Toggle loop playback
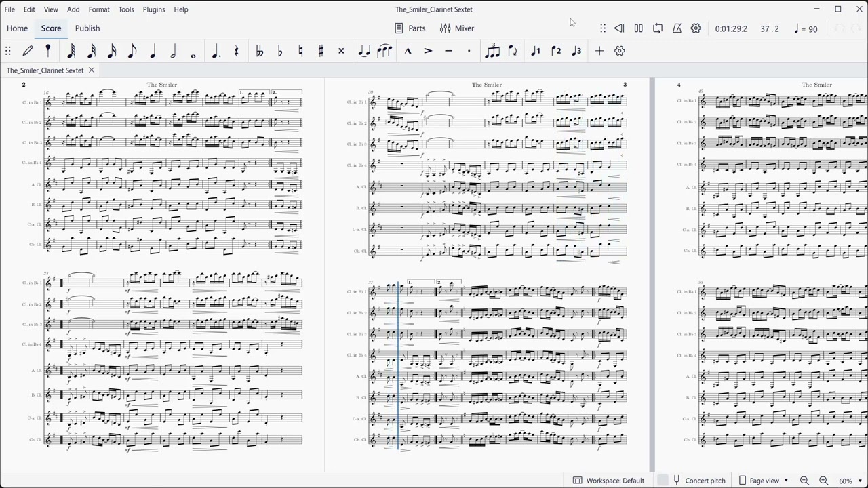This screenshot has width=868, height=488. 658,28
